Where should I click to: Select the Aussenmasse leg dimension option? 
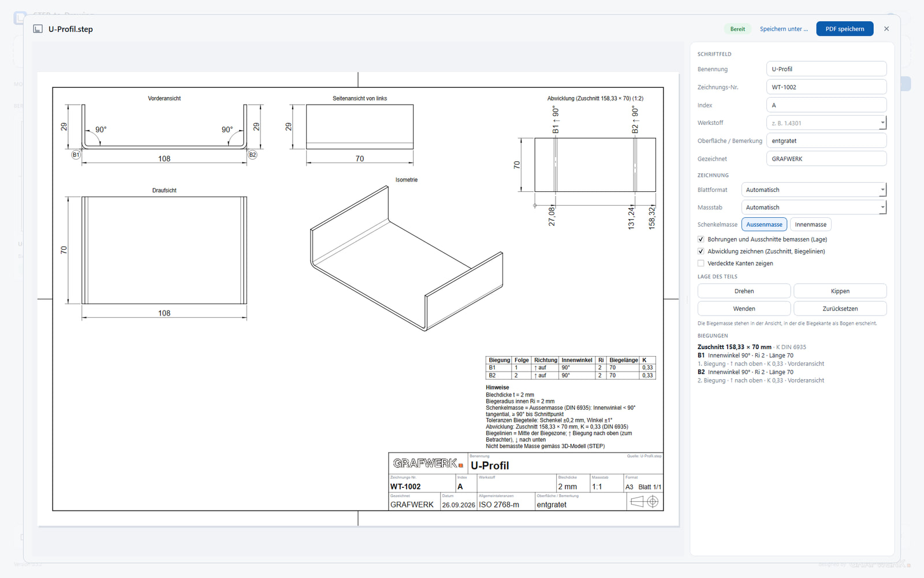(x=764, y=225)
